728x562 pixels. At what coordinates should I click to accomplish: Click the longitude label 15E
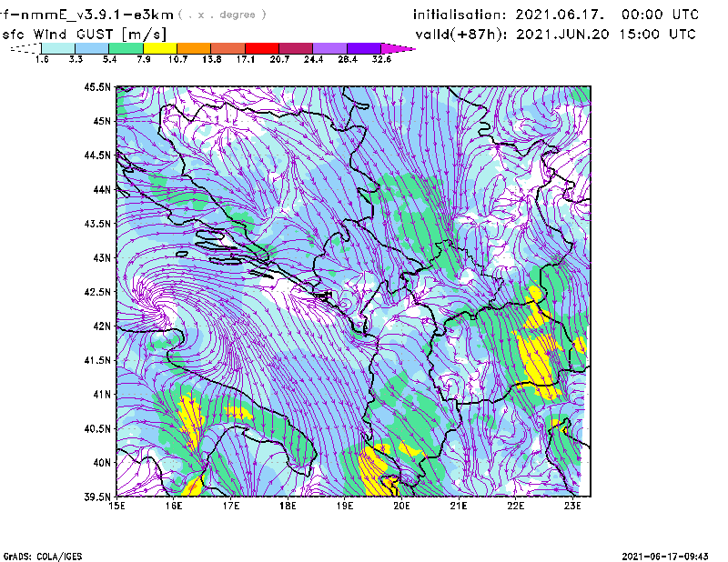116,506
